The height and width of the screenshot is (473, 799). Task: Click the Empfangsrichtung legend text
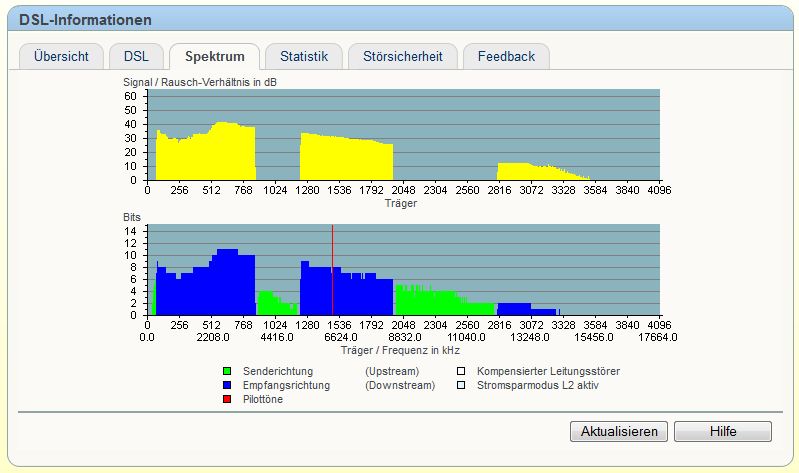286,385
